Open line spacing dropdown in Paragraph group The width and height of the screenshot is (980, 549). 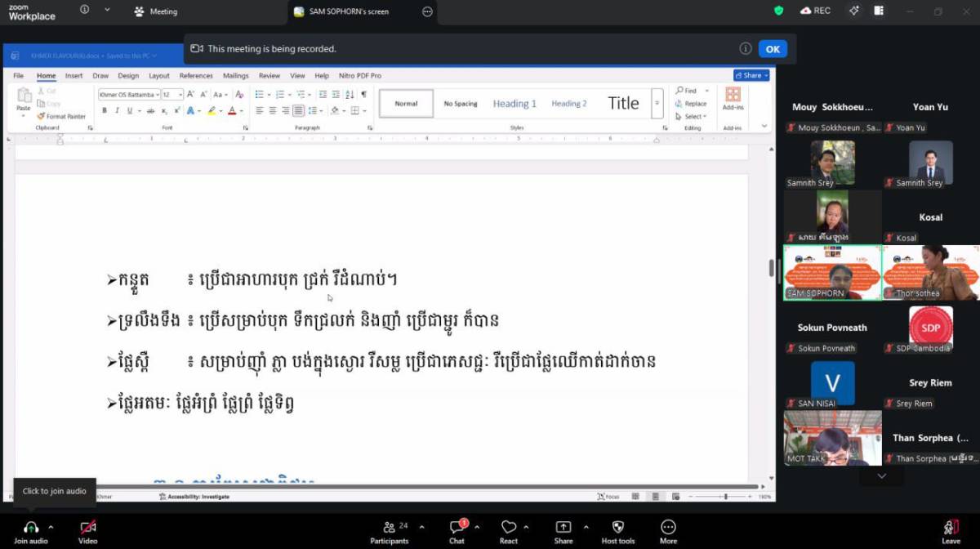321,110
